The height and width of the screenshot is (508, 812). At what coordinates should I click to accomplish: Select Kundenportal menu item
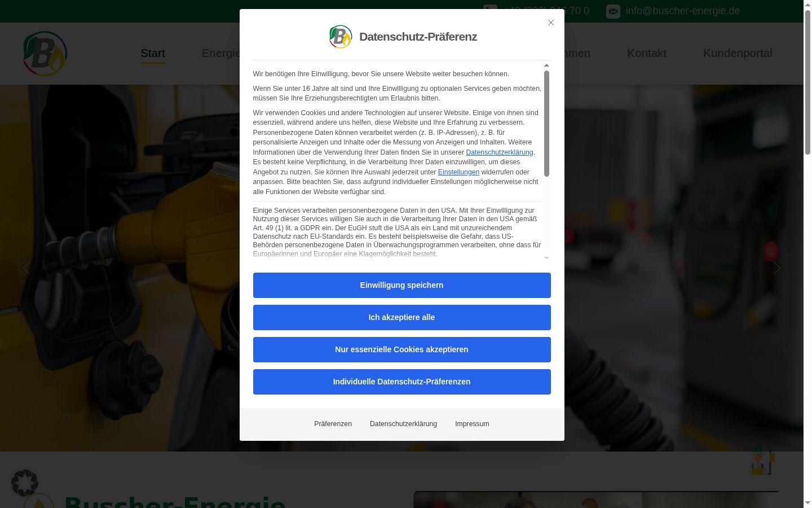coord(738,53)
